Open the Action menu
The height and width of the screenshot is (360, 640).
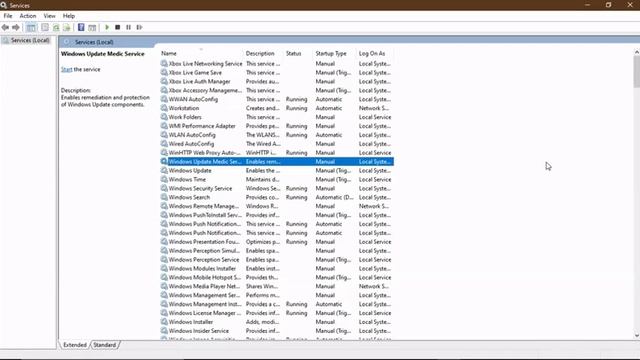[x=28, y=16]
